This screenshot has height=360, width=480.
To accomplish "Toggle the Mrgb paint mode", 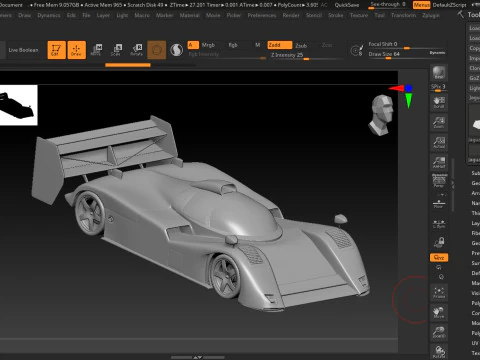I will tap(208, 45).
